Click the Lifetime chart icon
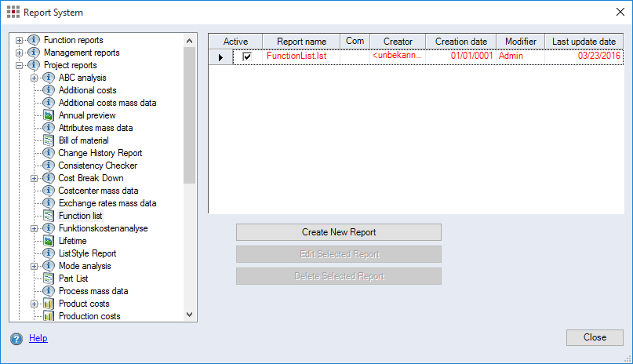The image size is (633, 364). [x=49, y=241]
